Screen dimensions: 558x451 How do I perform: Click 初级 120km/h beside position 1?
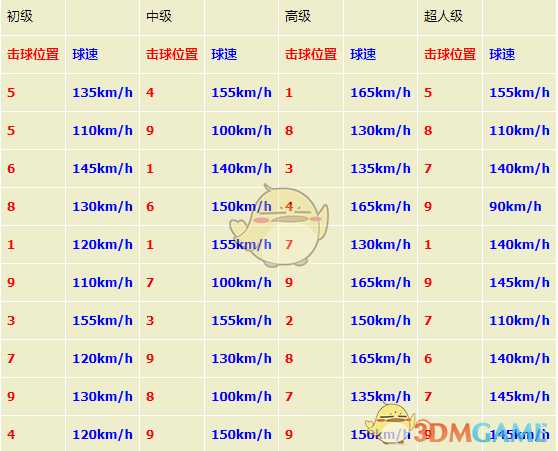[102, 245]
